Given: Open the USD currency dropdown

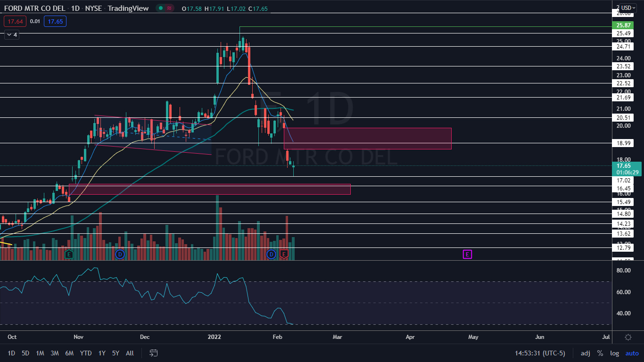Looking at the screenshot, I should pos(628,8).
